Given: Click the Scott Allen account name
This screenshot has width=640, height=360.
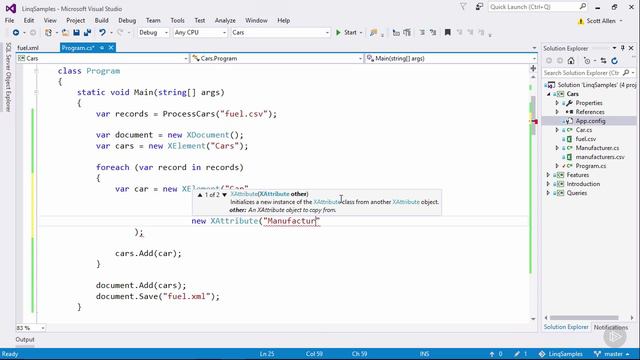Looking at the screenshot, I should tap(600, 21).
